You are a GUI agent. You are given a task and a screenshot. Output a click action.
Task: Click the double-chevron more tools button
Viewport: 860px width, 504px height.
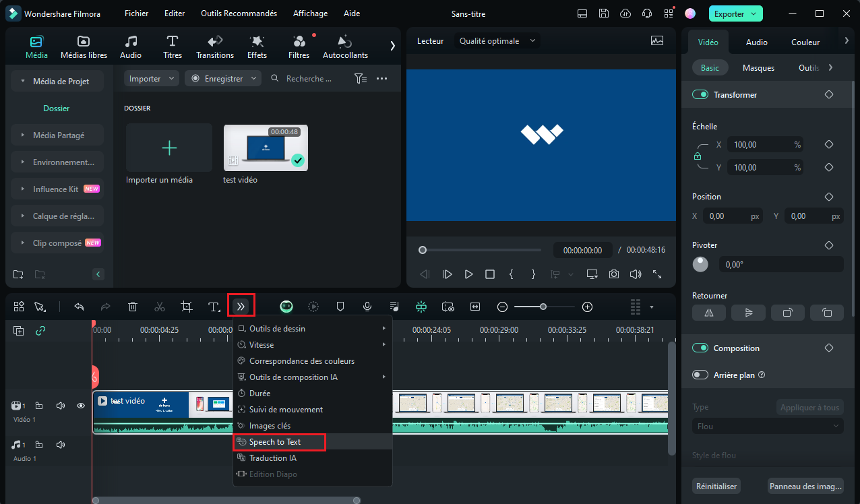click(241, 307)
